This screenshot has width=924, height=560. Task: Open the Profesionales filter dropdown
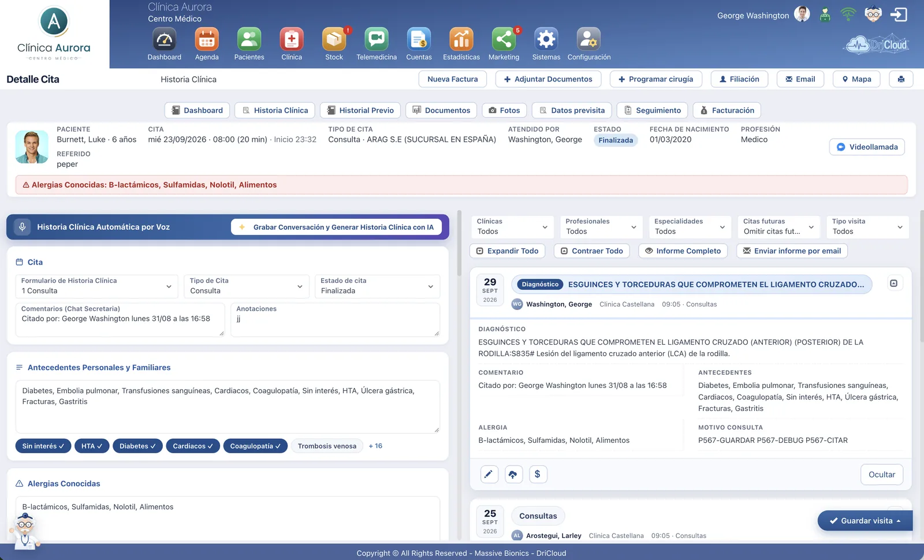[x=601, y=227]
